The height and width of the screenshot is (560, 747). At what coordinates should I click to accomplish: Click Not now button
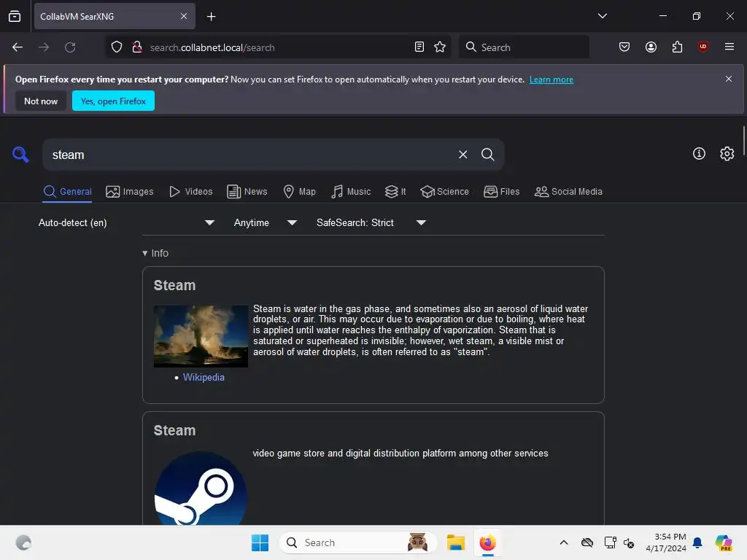[x=41, y=101]
